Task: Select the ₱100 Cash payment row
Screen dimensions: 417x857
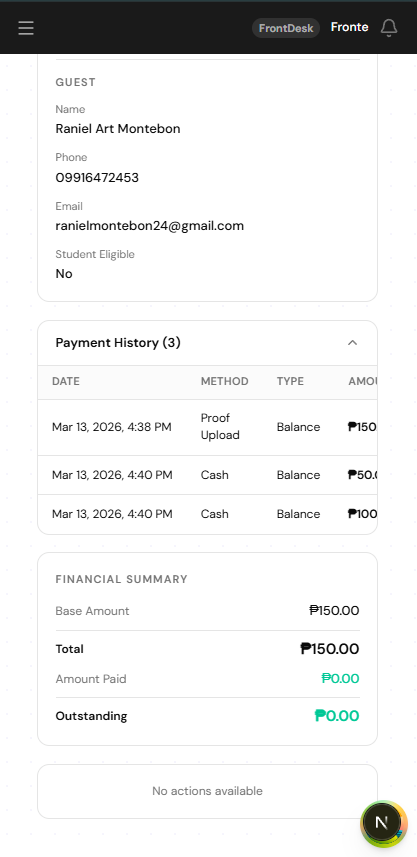Action: coord(207,514)
